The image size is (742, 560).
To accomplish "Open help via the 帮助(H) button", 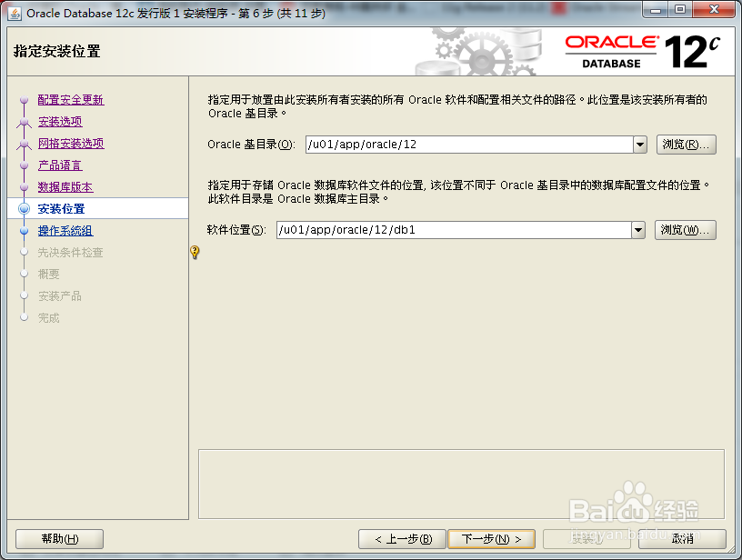I will click(58, 538).
